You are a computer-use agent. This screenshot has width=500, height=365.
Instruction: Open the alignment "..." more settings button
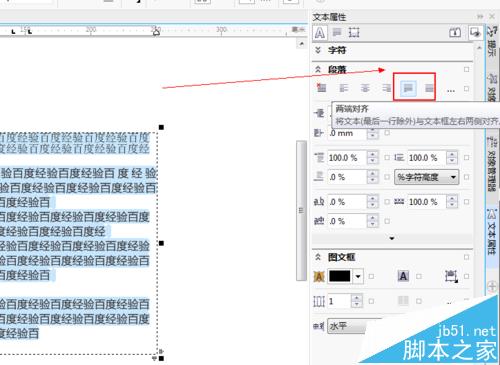pyautogui.click(x=451, y=90)
